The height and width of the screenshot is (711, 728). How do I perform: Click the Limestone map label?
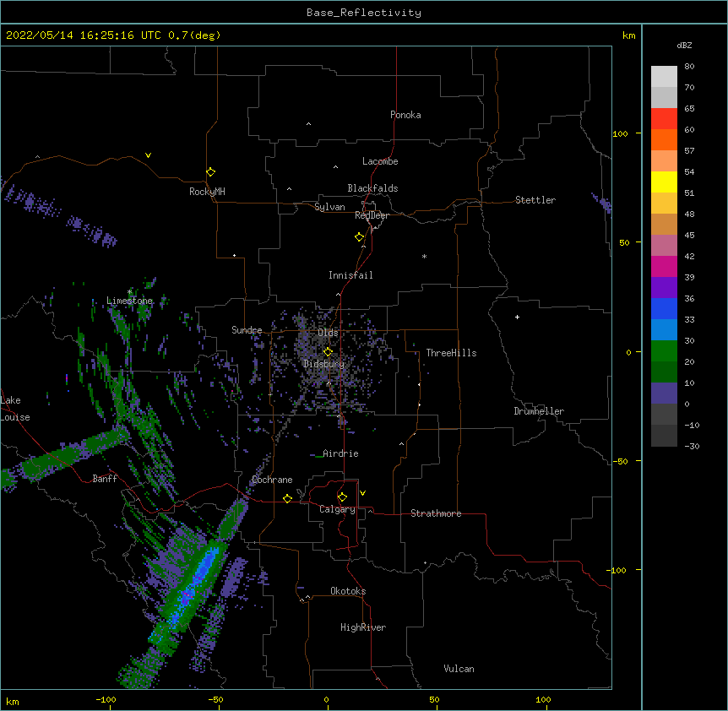click(129, 301)
